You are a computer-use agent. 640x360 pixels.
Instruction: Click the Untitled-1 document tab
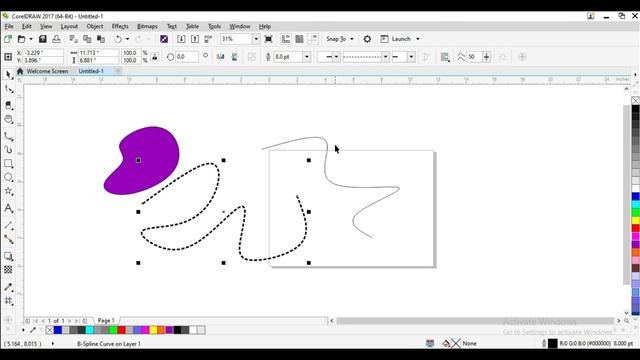click(x=91, y=71)
